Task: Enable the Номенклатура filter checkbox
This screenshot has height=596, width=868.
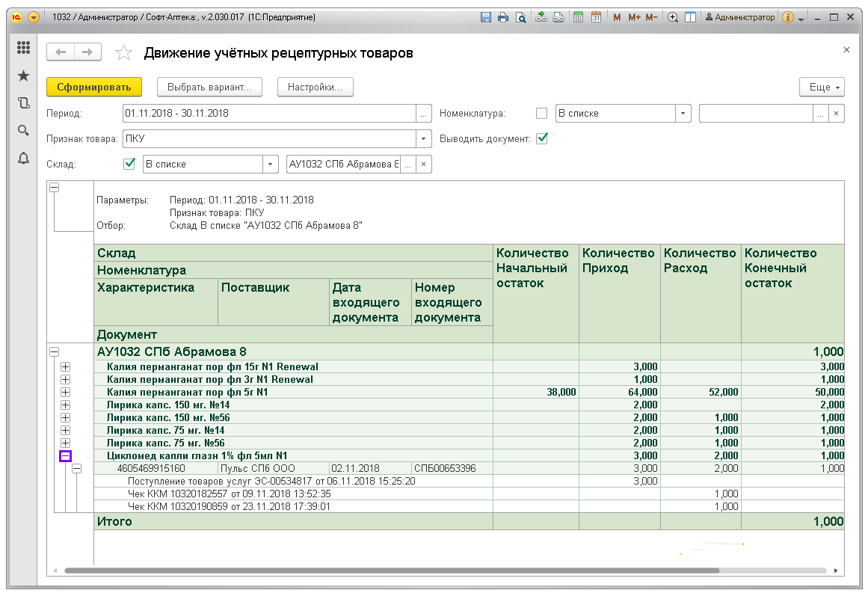Action: click(542, 114)
